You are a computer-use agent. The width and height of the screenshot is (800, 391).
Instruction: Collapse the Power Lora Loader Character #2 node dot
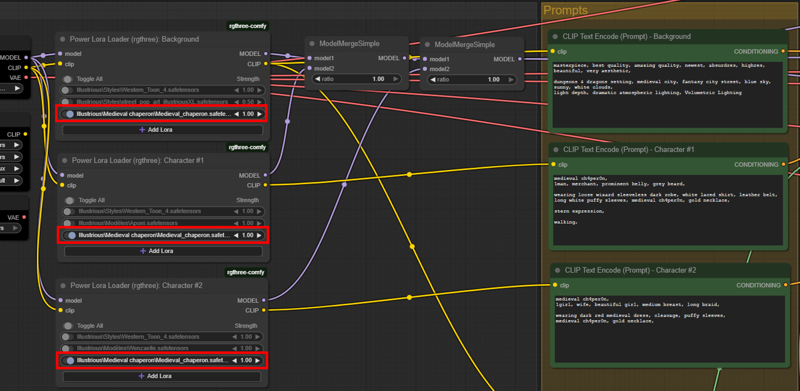click(63, 285)
